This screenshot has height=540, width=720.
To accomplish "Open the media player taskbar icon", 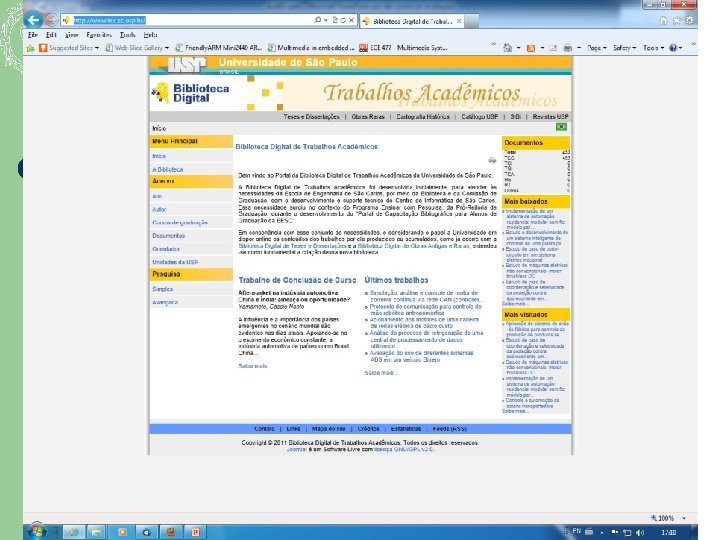I will click(x=122, y=532).
